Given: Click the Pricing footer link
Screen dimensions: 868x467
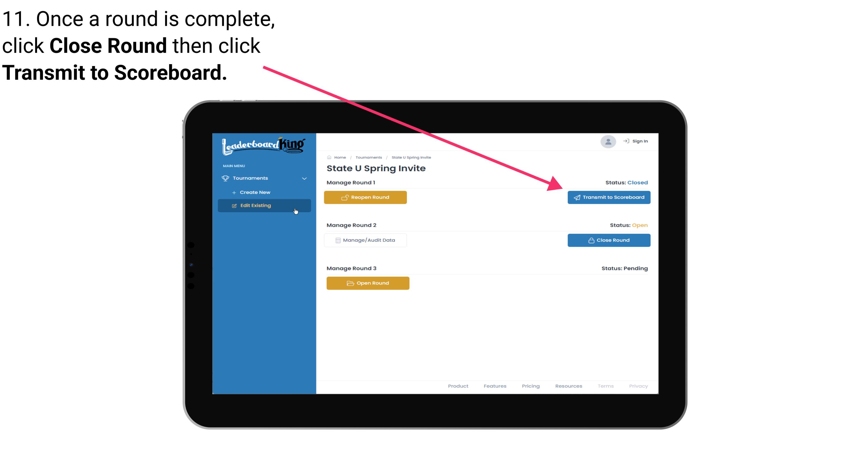Looking at the screenshot, I should [x=531, y=386].
